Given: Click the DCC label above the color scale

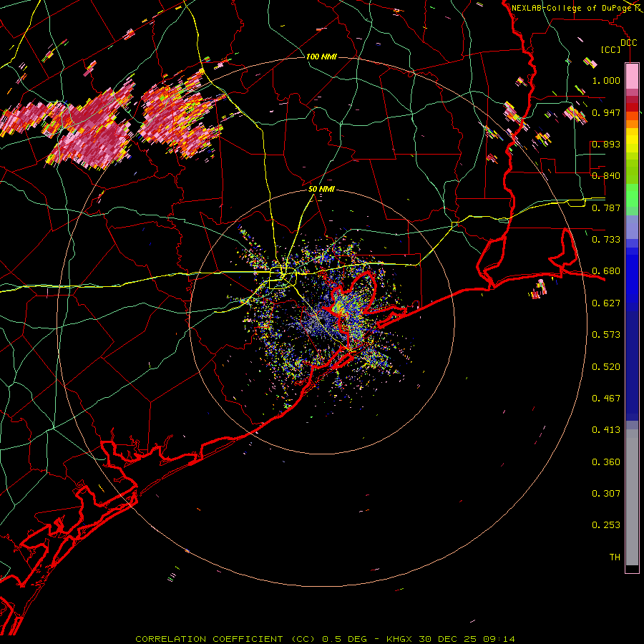Looking at the screenshot, I should point(628,43).
